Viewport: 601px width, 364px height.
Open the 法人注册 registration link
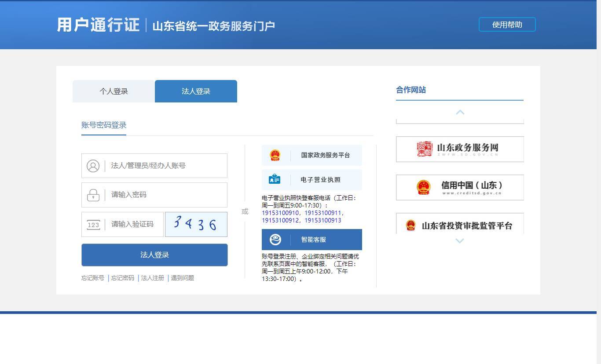[152, 278]
